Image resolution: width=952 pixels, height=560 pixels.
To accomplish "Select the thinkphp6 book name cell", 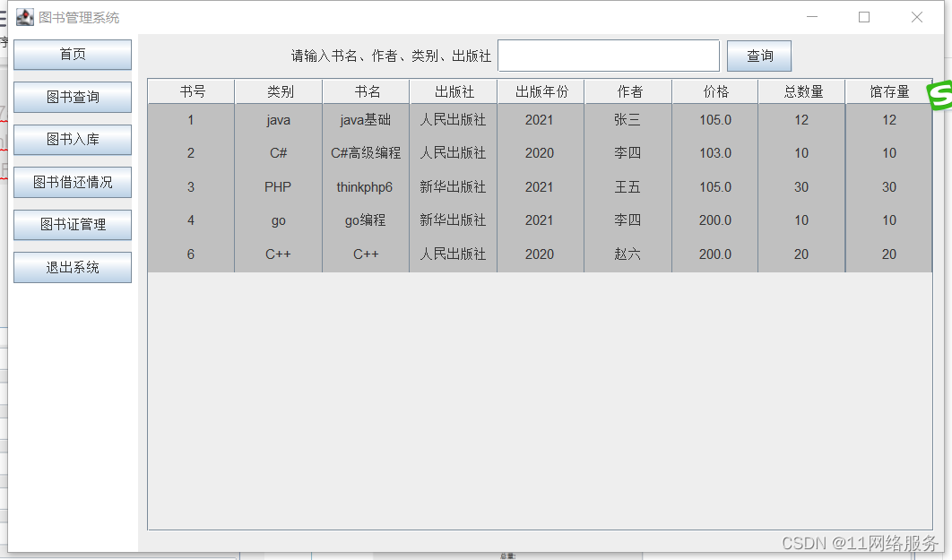I will pos(366,187).
